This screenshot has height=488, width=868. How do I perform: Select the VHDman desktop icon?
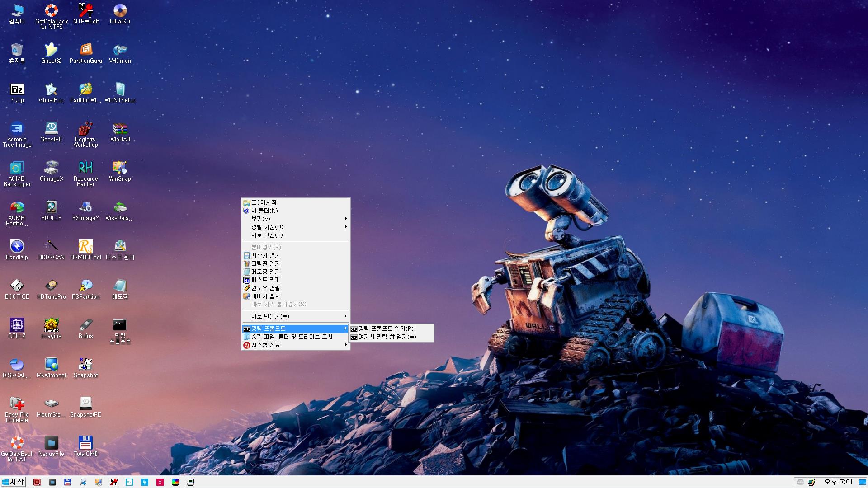point(120,53)
